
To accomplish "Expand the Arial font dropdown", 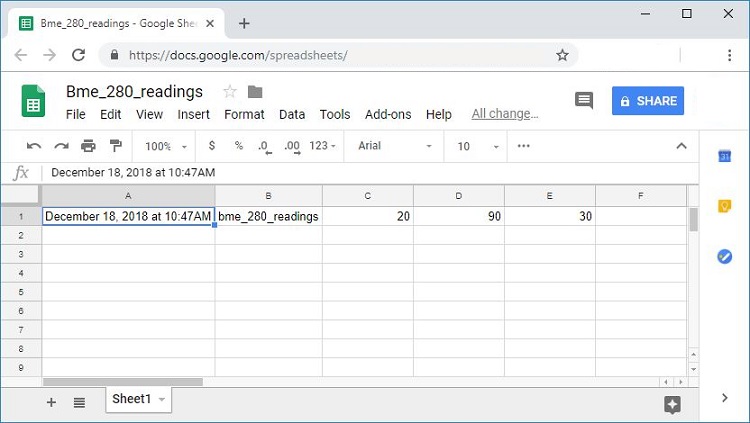I will pos(395,146).
